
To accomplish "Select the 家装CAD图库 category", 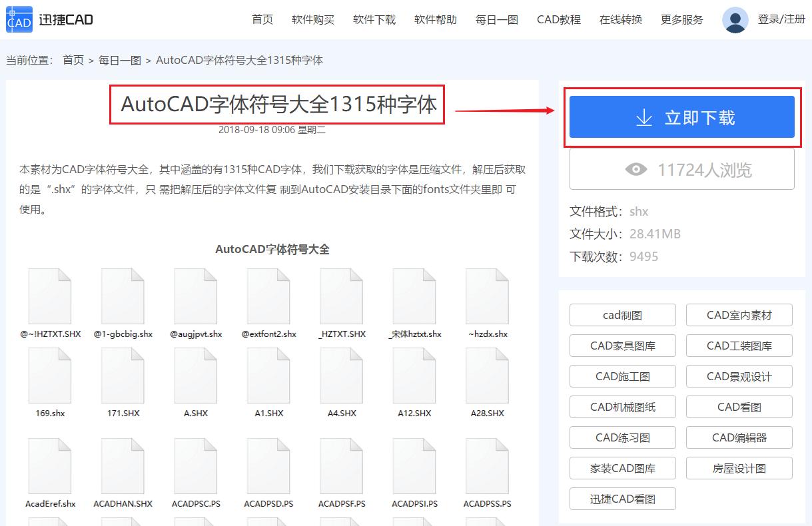I will point(622,468).
